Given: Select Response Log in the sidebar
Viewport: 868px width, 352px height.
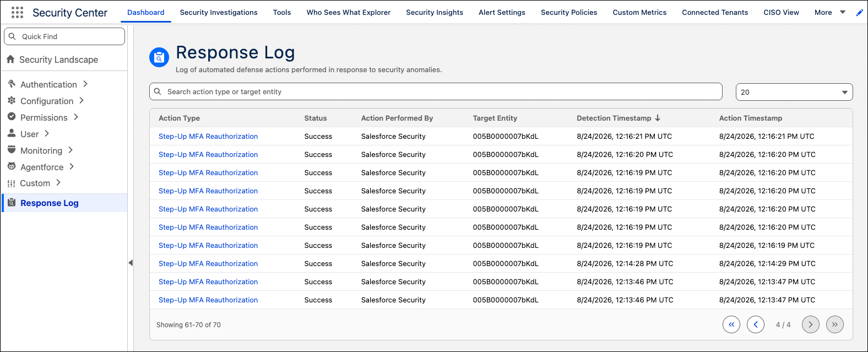Looking at the screenshot, I should (x=64, y=203).
